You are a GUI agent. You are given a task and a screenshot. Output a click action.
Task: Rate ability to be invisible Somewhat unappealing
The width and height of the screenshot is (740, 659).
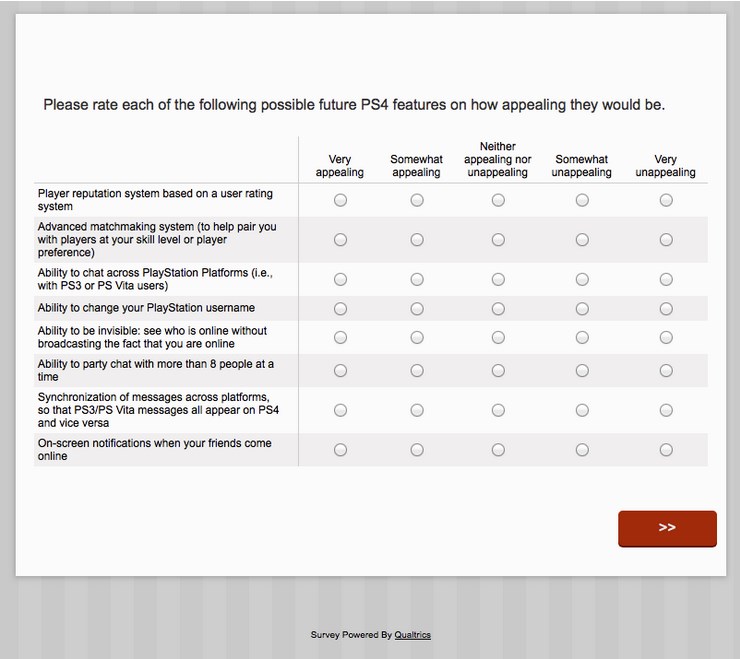tap(582, 338)
